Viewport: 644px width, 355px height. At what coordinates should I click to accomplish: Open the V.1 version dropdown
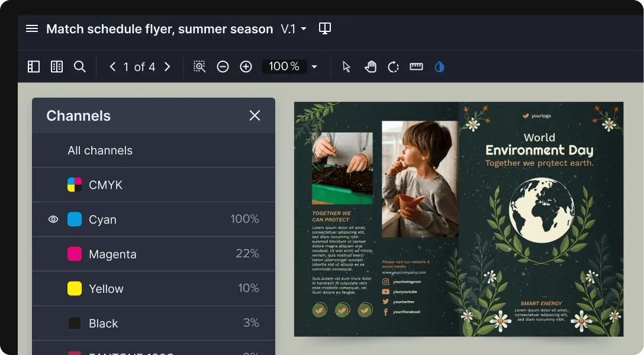tap(294, 28)
